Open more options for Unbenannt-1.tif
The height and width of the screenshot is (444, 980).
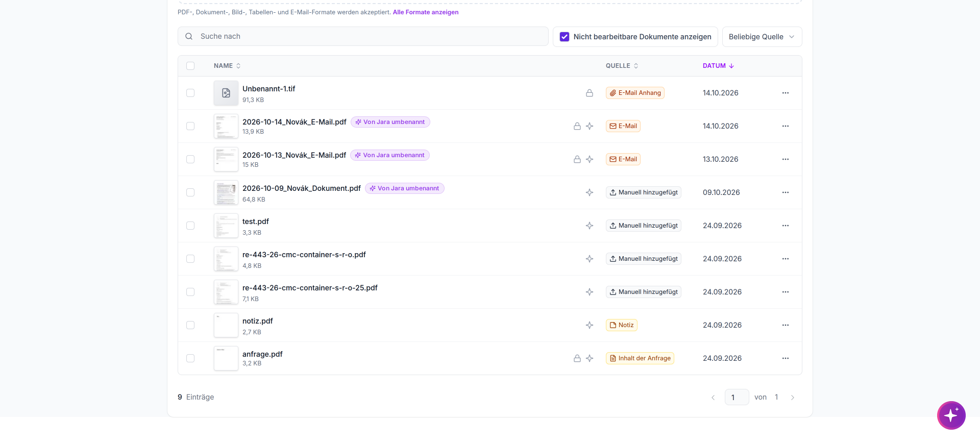[x=786, y=93]
